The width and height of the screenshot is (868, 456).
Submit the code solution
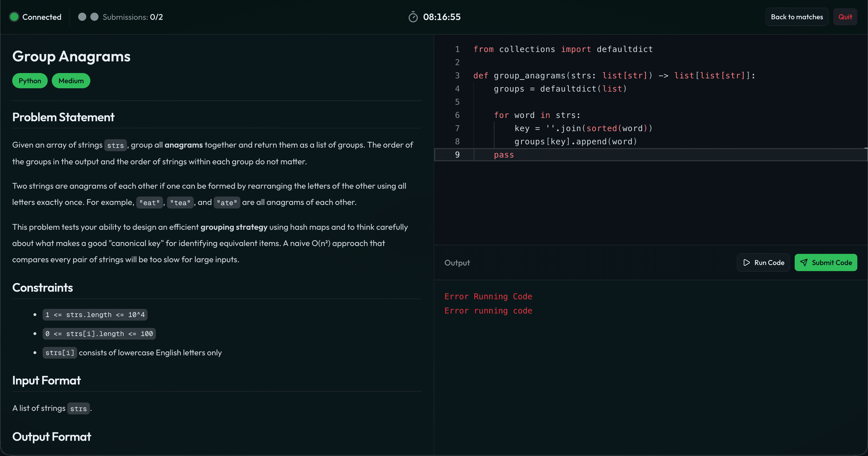pyautogui.click(x=826, y=262)
